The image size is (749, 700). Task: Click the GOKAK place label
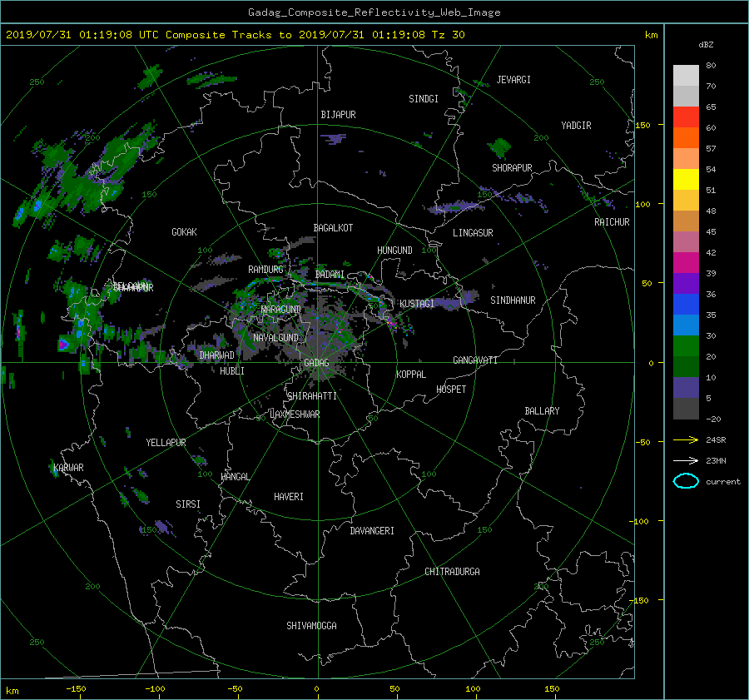[185, 232]
